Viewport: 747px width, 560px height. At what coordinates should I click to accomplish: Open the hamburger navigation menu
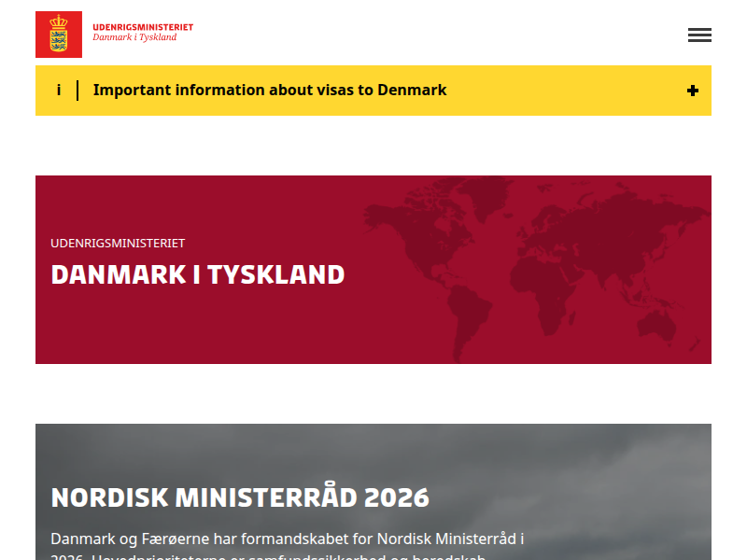(x=699, y=35)
